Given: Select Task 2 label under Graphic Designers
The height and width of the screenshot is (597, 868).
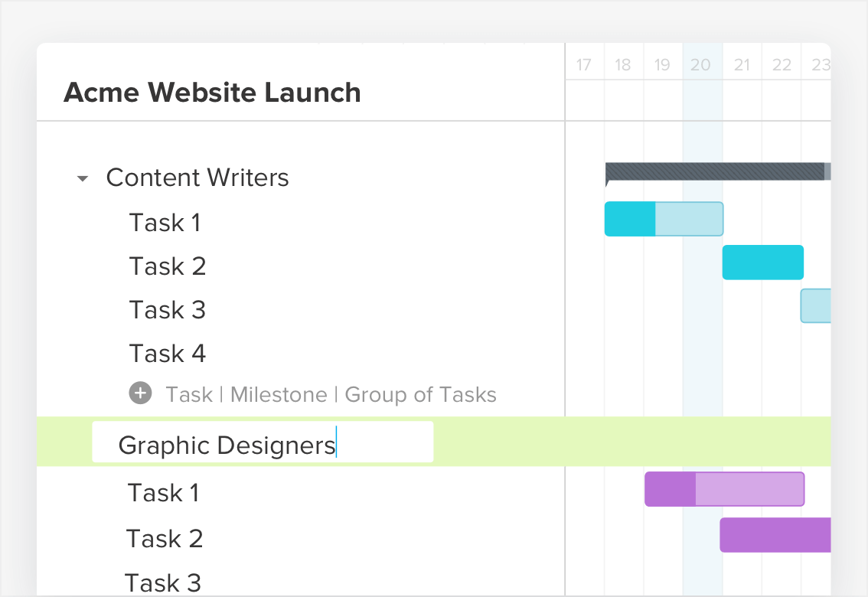Looking at the screenshot, I should 164,538.
